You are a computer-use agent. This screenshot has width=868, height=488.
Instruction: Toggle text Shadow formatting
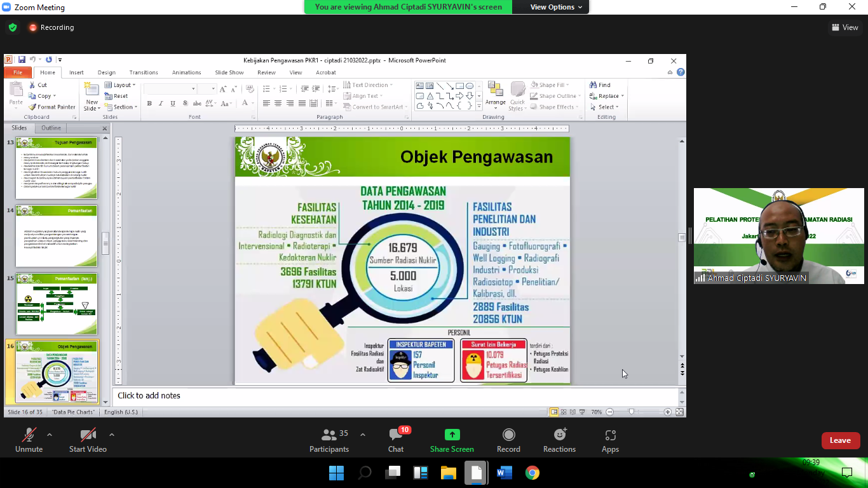[x=185, y=104]
